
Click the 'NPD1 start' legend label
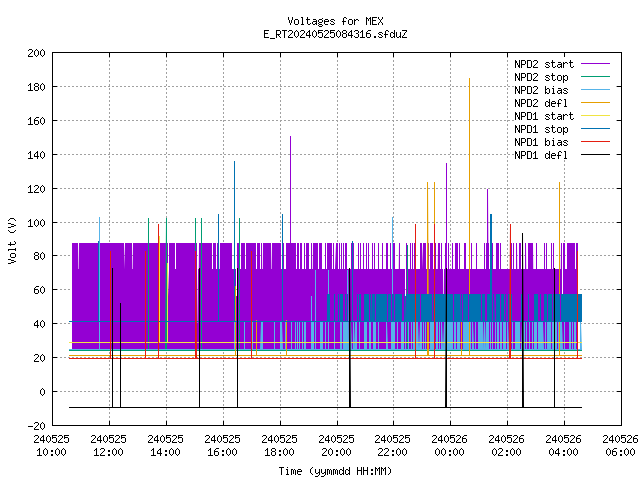pyautogui.click(x=544, y=116)
